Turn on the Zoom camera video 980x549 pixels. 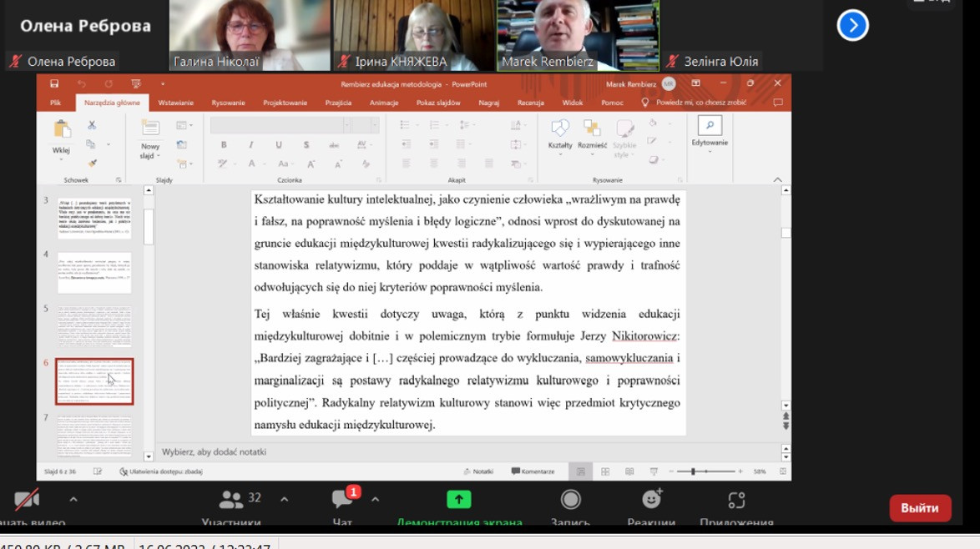coord(27,500)
